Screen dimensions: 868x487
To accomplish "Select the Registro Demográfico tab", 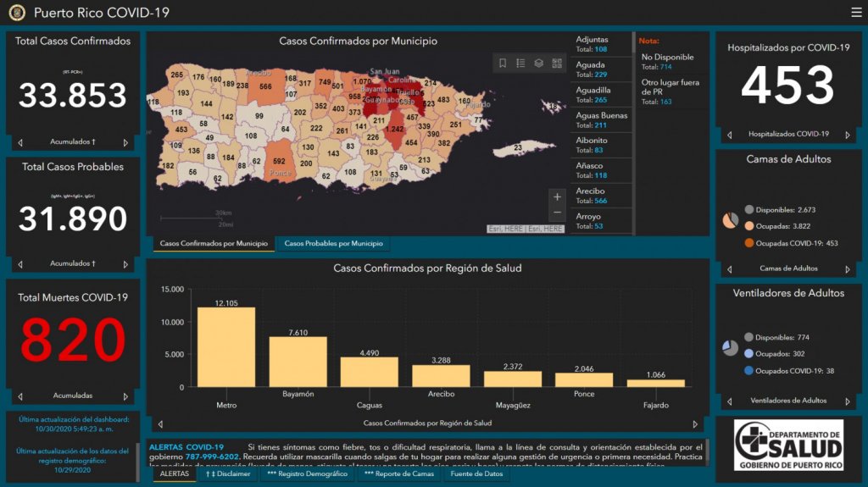I will coord(307,474).
